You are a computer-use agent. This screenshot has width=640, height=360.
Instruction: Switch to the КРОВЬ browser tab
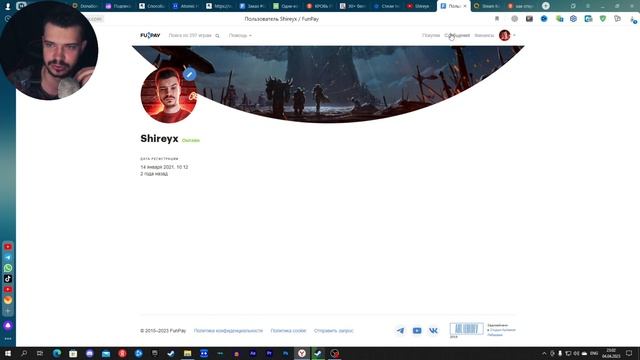point(320,6)
